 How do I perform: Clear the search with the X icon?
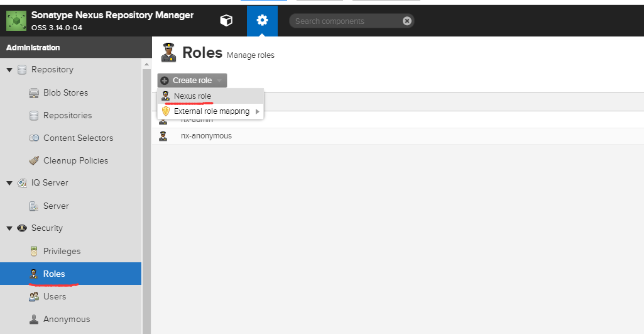407,21
